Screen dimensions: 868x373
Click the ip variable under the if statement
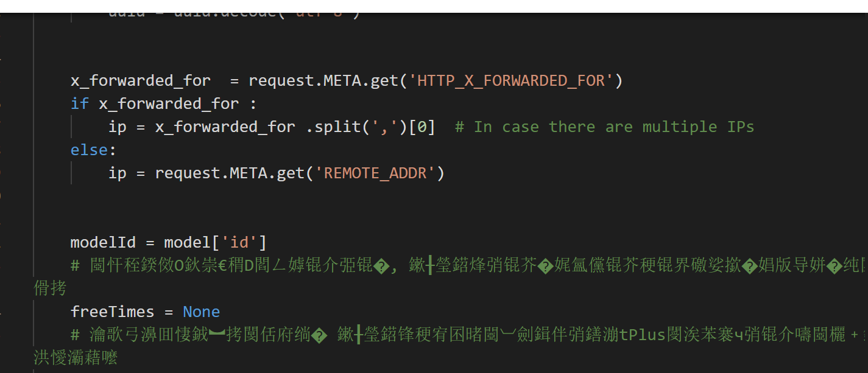(x=117, y=127)
